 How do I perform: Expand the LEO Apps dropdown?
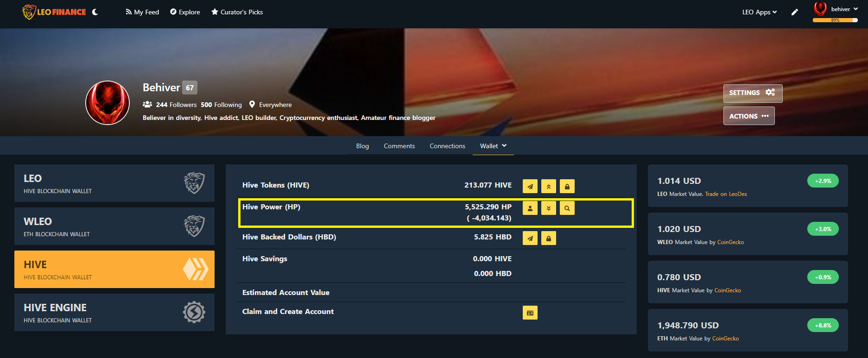point(760,12)
